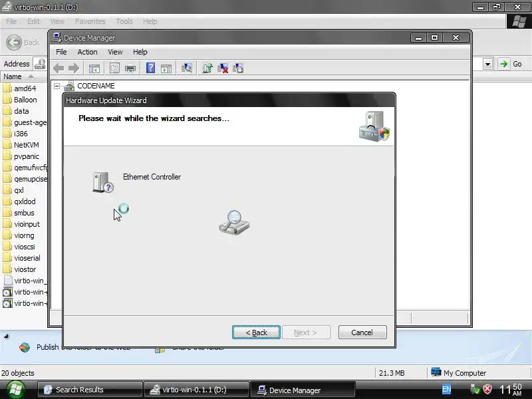This screenshot has height=399, width=532.
Task: Click the Back button in wizard
Action: (x=256, y=332)
